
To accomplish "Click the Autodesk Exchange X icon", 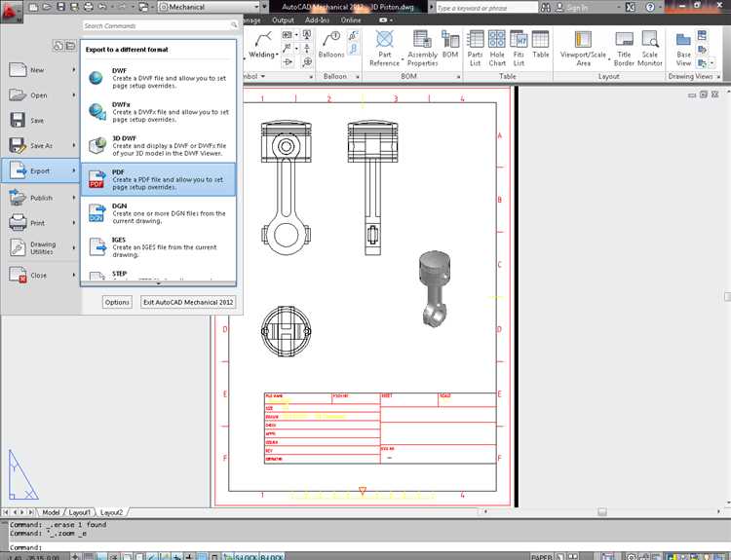I will pos(630,8).
